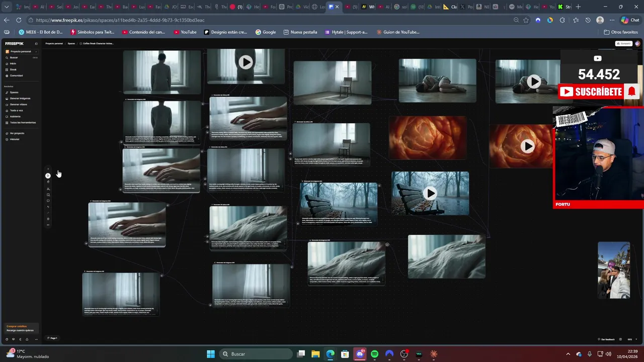Click the round settings icon in canvas toolbar
Screen dimensions: 644x362
(48, 219)
